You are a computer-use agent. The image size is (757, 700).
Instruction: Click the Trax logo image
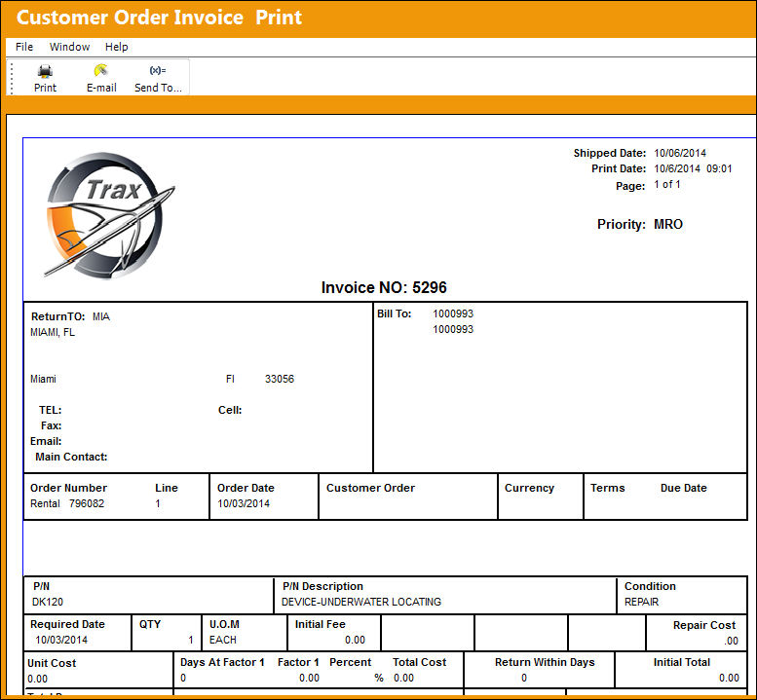click(109, 215)
